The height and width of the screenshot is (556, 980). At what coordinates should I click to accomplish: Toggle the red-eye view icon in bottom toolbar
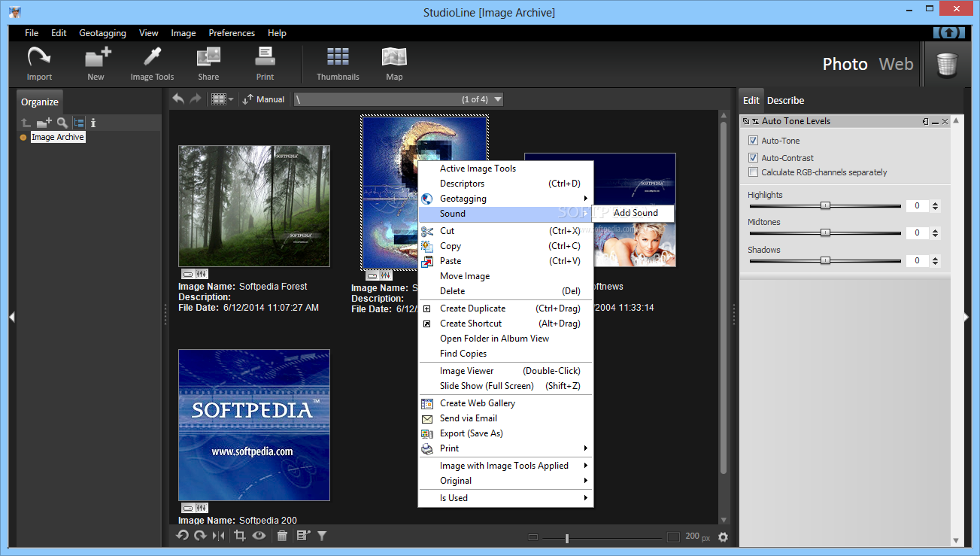(x=259, y=536)
